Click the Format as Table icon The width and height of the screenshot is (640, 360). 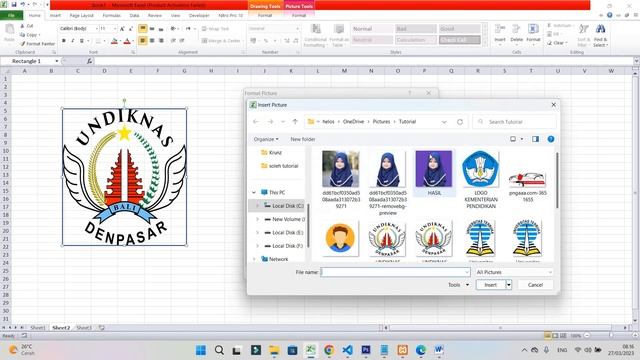pyautogui.click(x=339, y=29)
